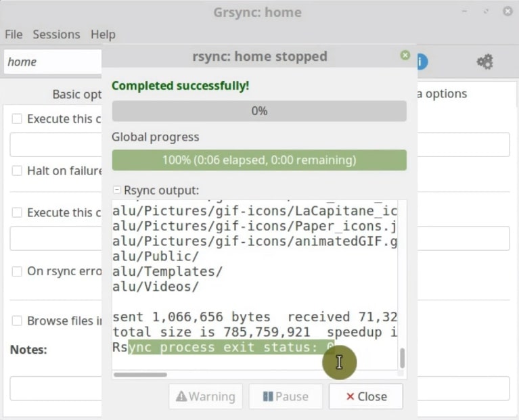Click the 'alu/Public/' output line
The height and width of the screenshot is (420, 519).
click(x=156, y=256)
